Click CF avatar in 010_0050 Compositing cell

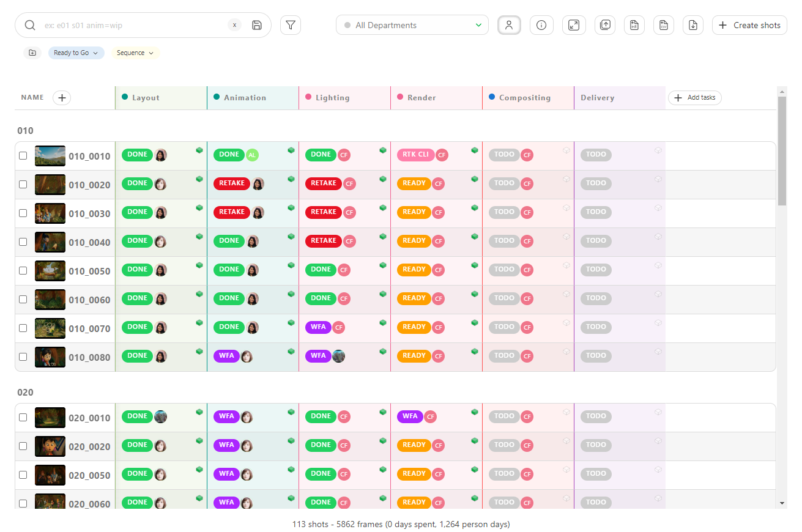(527, 270)
